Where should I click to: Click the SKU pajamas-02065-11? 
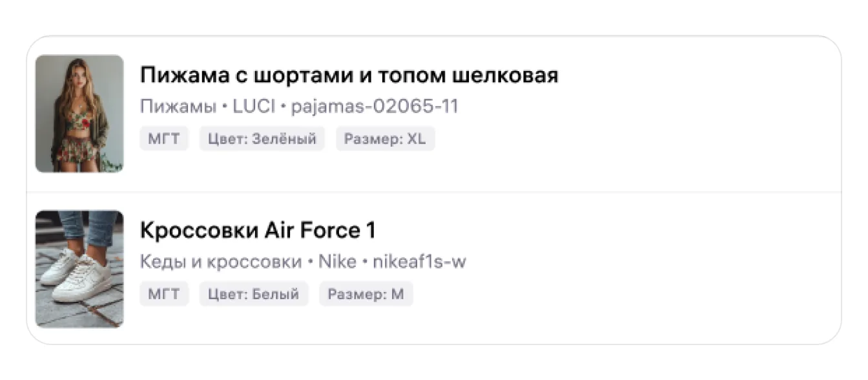click(x=375, y=107)
